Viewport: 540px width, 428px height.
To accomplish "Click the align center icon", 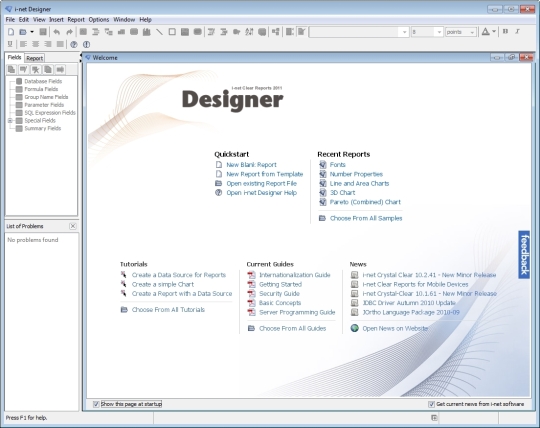I will [x=35, y=44].
